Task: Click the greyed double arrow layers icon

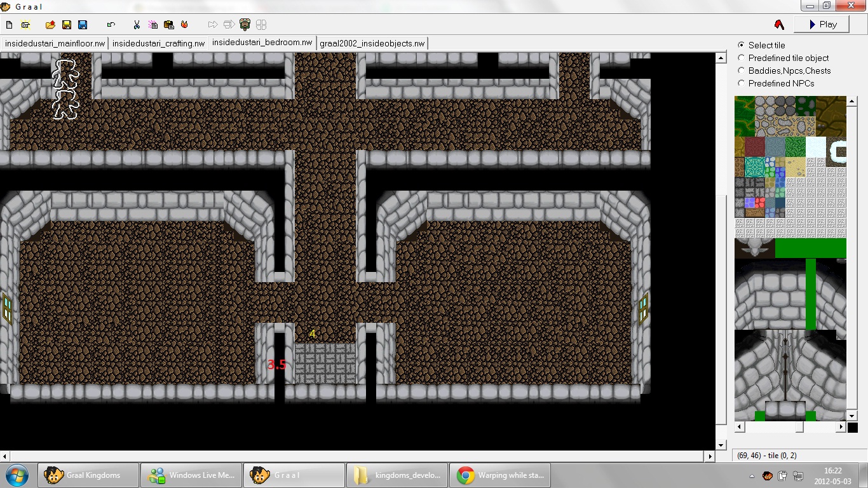Action: [229, 25]
